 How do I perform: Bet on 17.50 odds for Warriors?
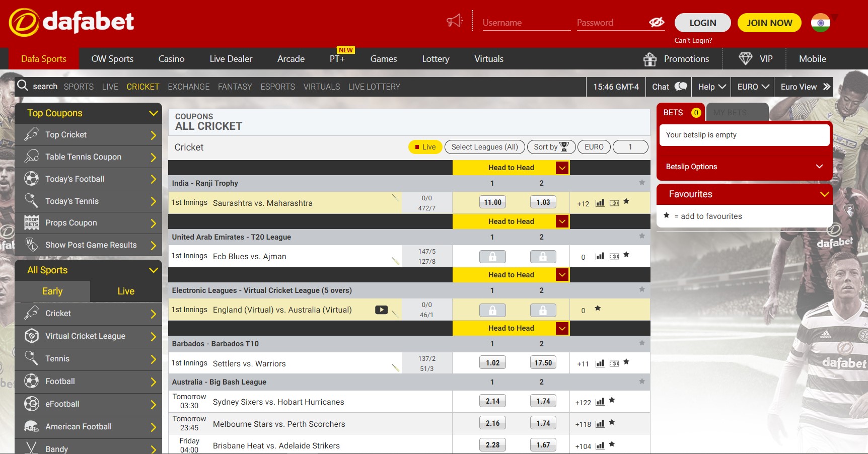click(x=543, y=363)
